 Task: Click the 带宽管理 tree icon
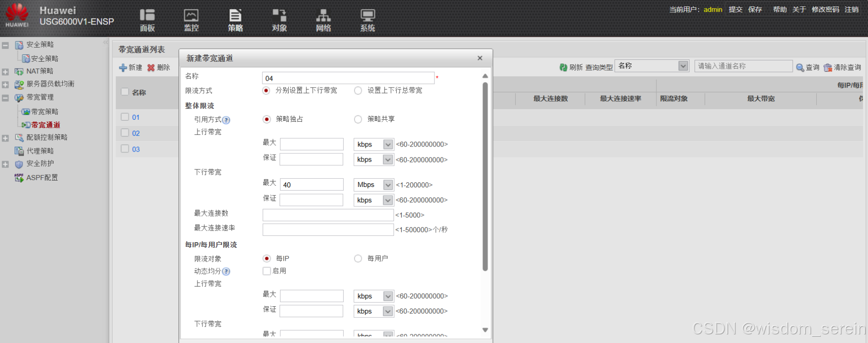point(19,98)
